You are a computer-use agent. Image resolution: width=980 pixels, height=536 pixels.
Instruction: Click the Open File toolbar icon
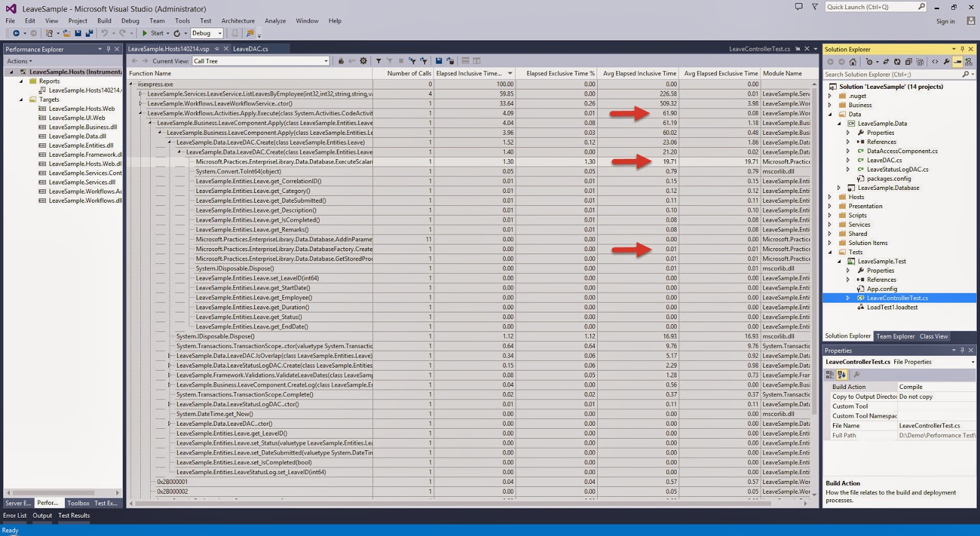pyautogui.click(x=67, y=33)
